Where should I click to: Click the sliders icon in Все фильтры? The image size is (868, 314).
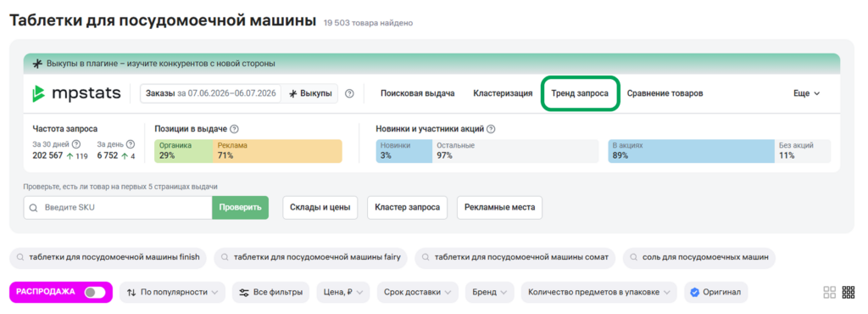click(243, 292)
